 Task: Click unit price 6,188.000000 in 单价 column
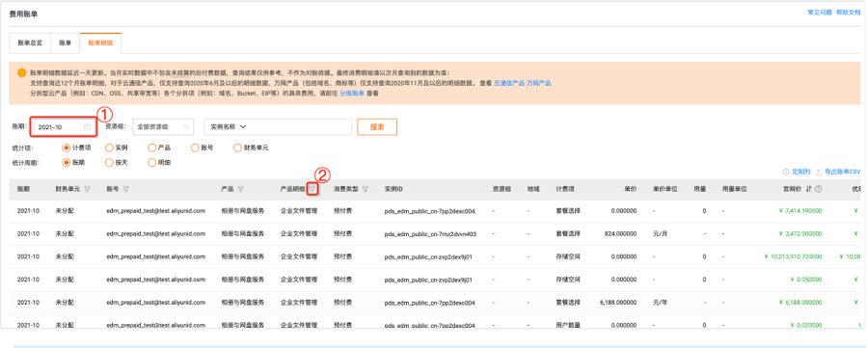[618, 304]
